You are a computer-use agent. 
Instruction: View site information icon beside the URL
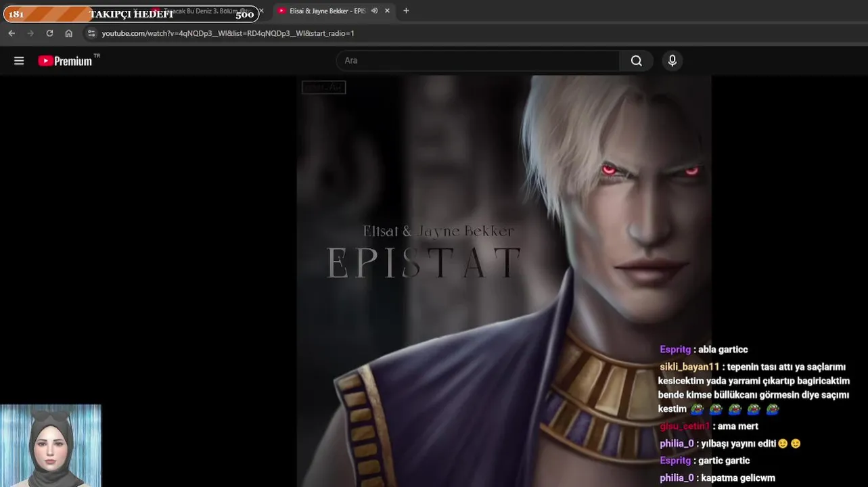click(x=91, y=33)
